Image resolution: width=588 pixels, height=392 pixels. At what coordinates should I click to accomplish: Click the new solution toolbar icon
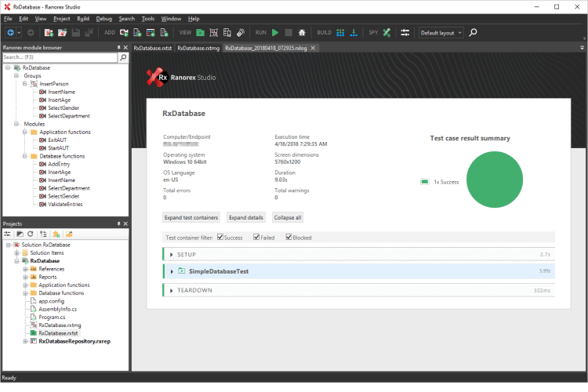(x=49, y=33)
